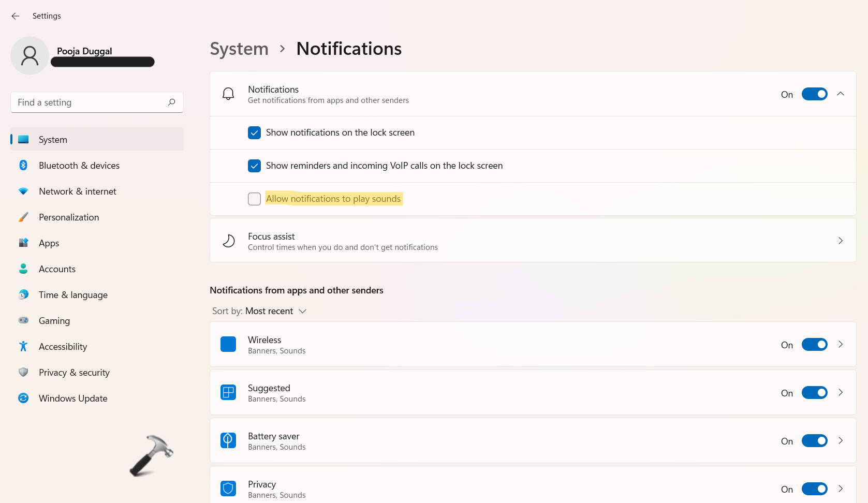Open the Sort by Most recent dropdown
This screenshot has width=868, height=503.
[269, 311]
